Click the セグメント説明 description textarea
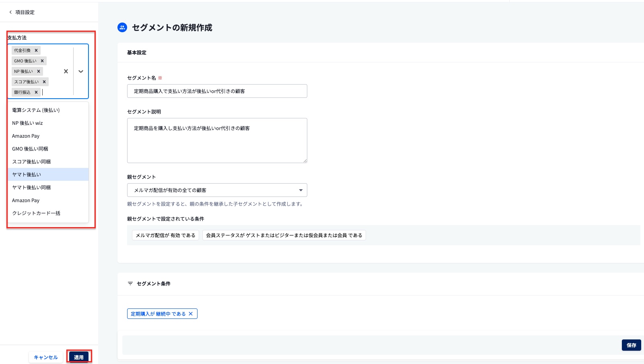Screen dimensions: 644x364 [x=217, y=140]
